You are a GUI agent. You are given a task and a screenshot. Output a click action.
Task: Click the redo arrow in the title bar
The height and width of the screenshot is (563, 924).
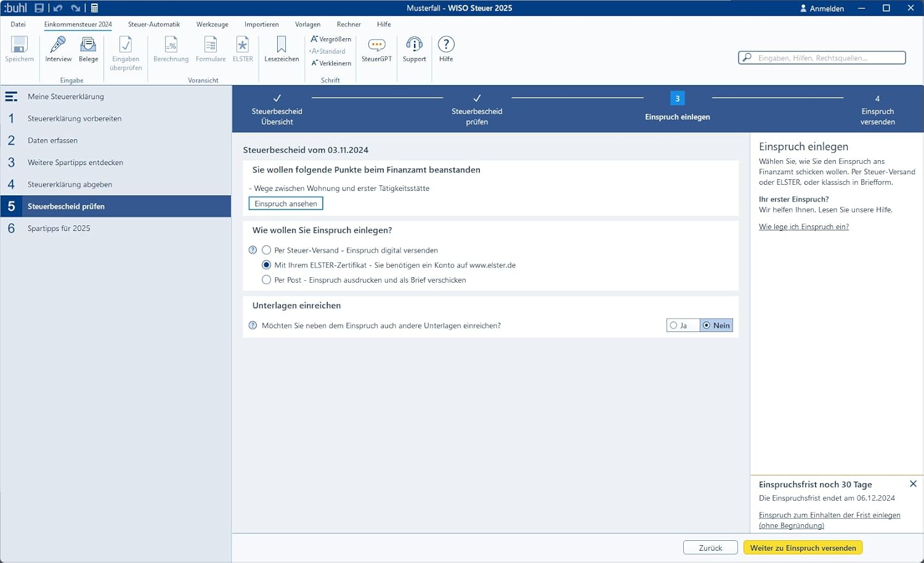click(x=76, y=8)
